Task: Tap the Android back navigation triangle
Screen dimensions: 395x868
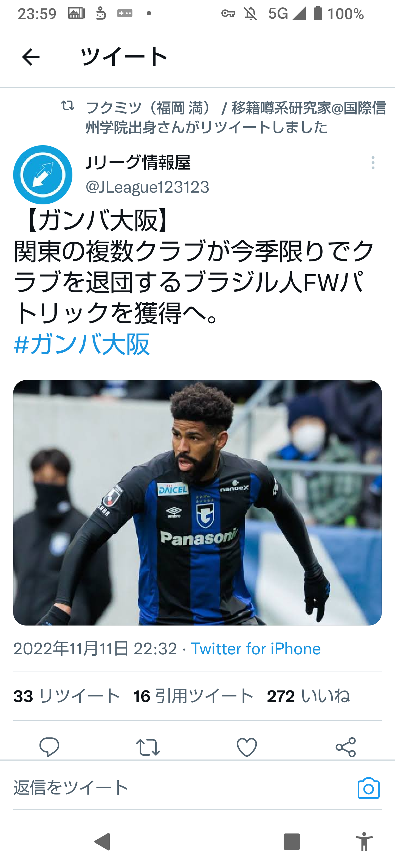Action: (x=102, y=841)
